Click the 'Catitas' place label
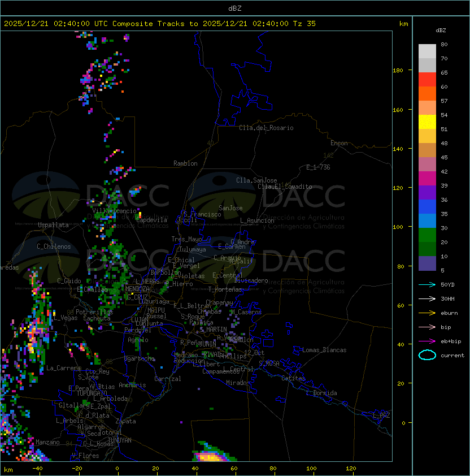The height and width of the screenshot is (476, 470). click(293, 378)
